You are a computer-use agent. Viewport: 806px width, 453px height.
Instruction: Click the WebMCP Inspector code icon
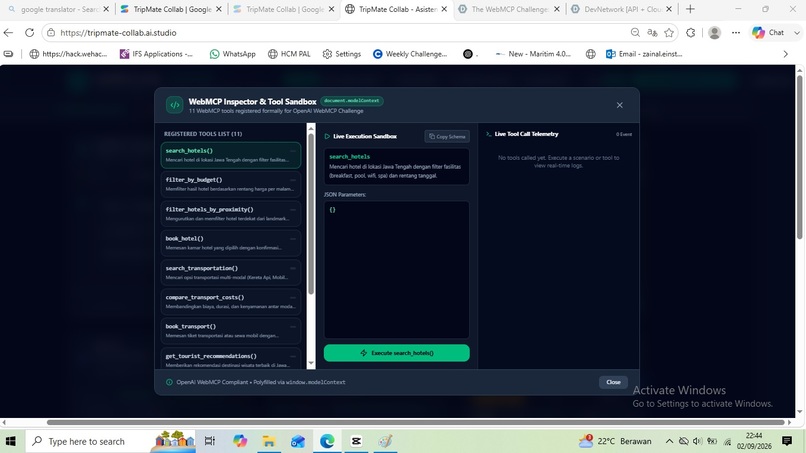coord(175,105)
